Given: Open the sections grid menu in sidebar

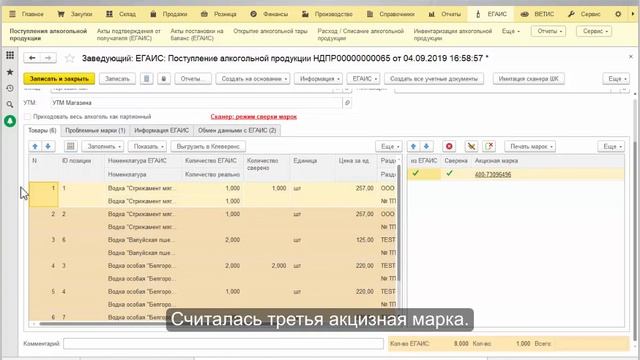Looking at the screenshot, I should tap(10, 55).
